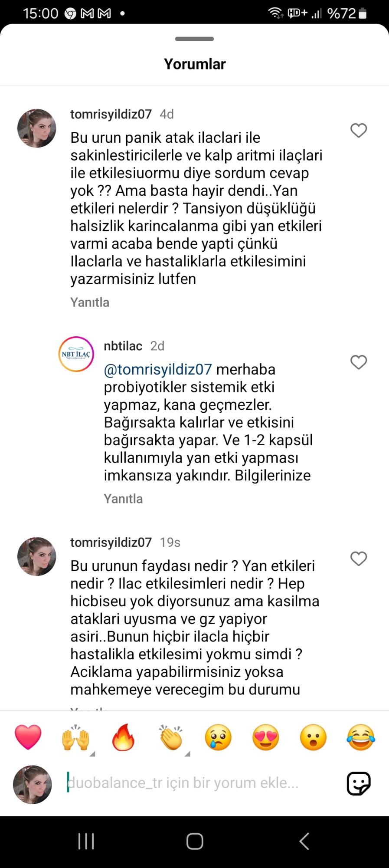
Task: Like tomrisyildiz07's first comment with the heart
Action: [358, 130]
